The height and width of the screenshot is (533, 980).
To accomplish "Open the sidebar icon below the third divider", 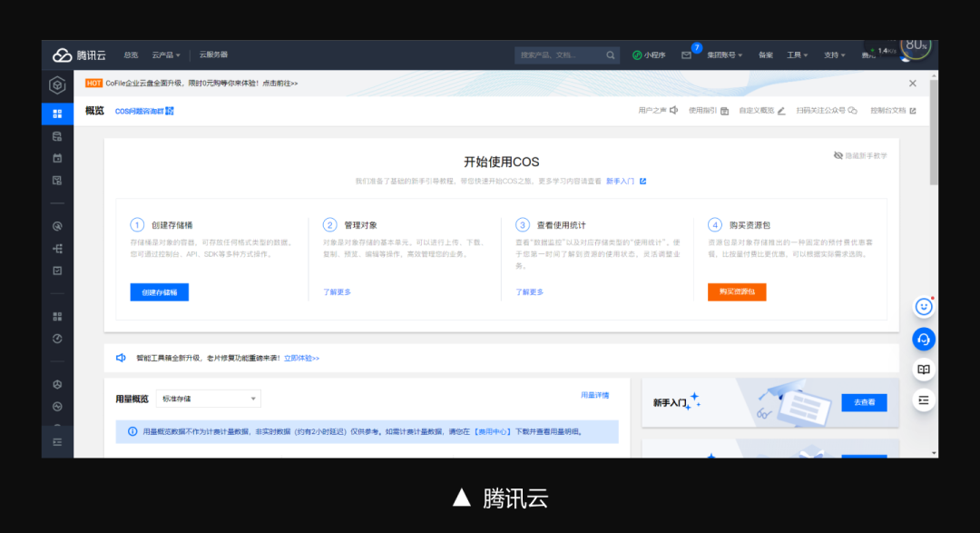I will click(57, 385).
